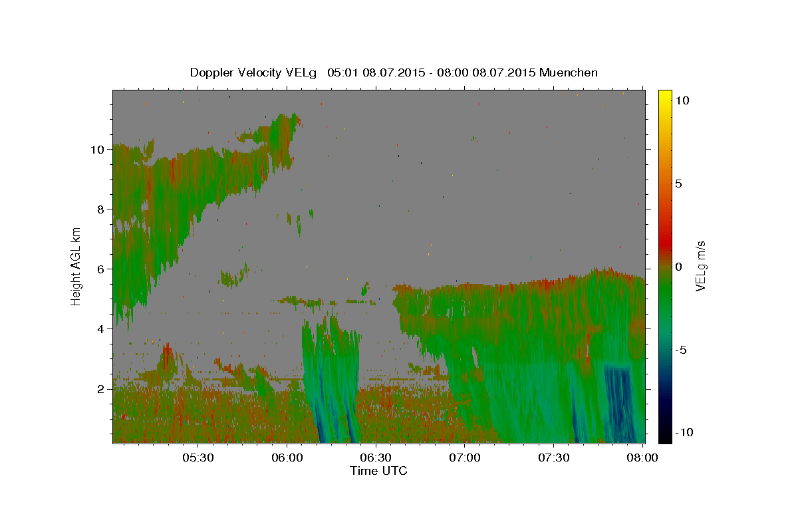Click the 'Time UTC' axis title

(x=378, y=471)
